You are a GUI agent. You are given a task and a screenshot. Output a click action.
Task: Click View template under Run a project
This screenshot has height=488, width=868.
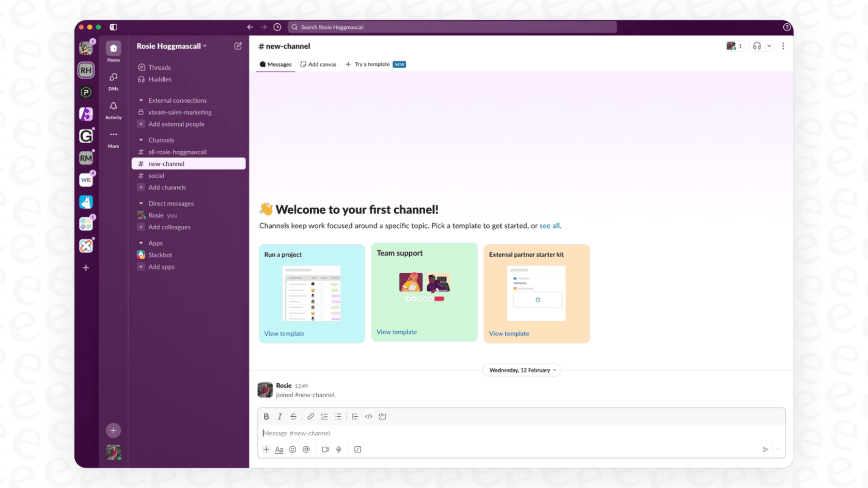284,333
